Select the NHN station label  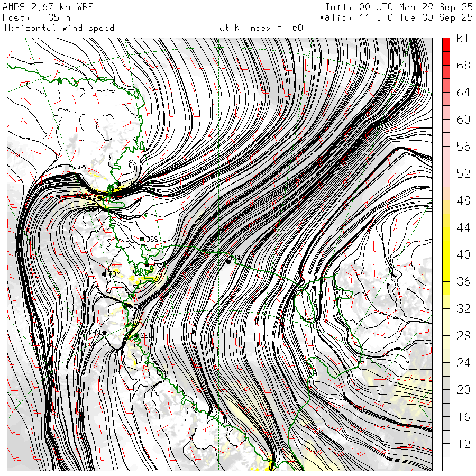pyautogui.click(x=95, y=333)
